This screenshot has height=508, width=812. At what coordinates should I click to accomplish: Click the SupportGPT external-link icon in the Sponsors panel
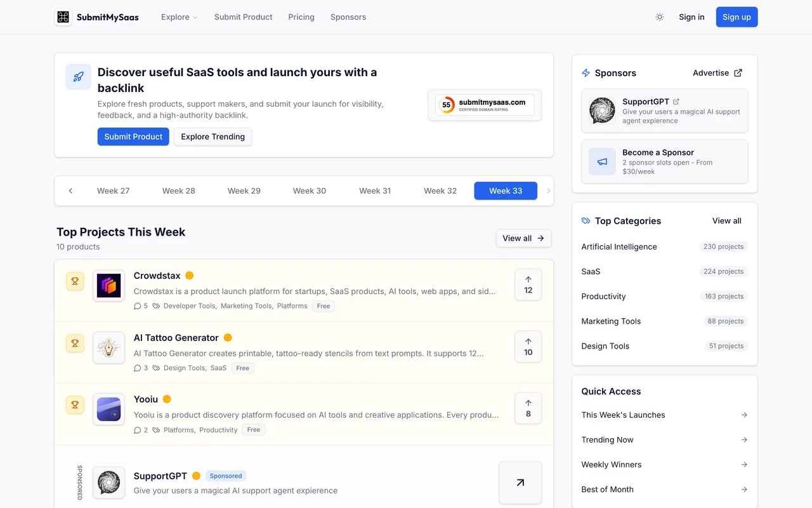676,102
